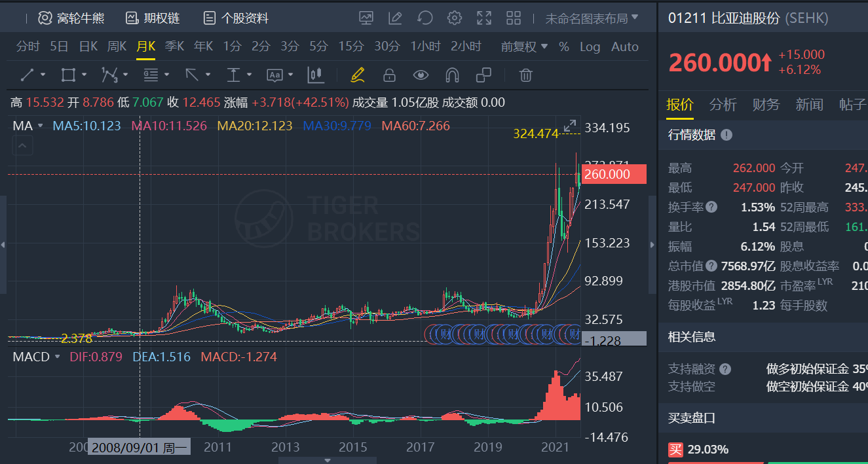Select the 季K quarterly period
This screenshot has height=464, width=868.
pyautogui.click(x=175, y=46)
